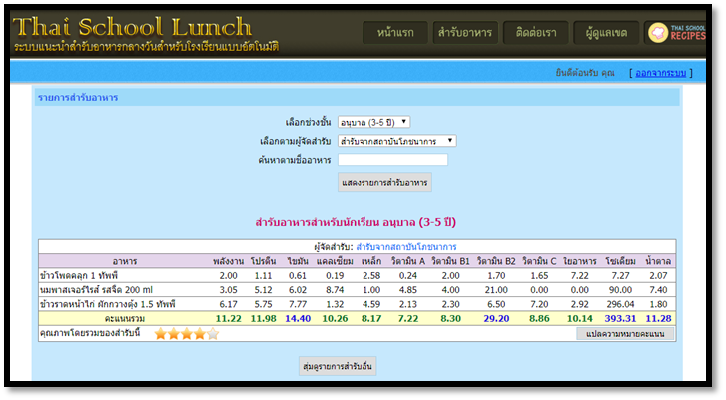Click the น้ำตาล column header
726x400 pixels.
[x=658, y=261]
